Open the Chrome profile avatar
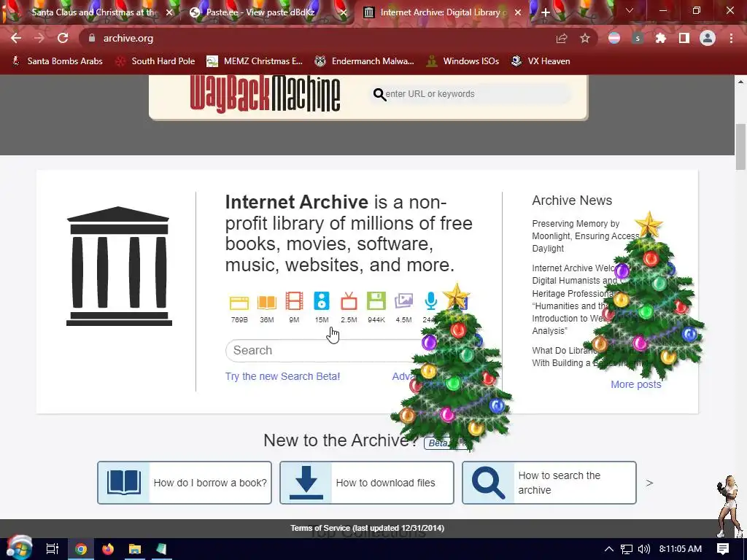Viewport: 747px width, 560px height. click(708, 38)
